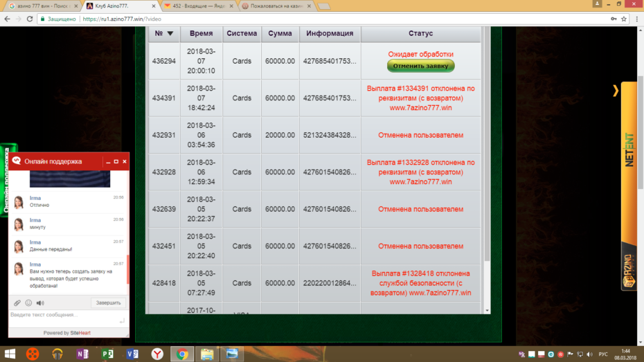
Task: Open Chrome from taskbar
Action: pos(182,354)
